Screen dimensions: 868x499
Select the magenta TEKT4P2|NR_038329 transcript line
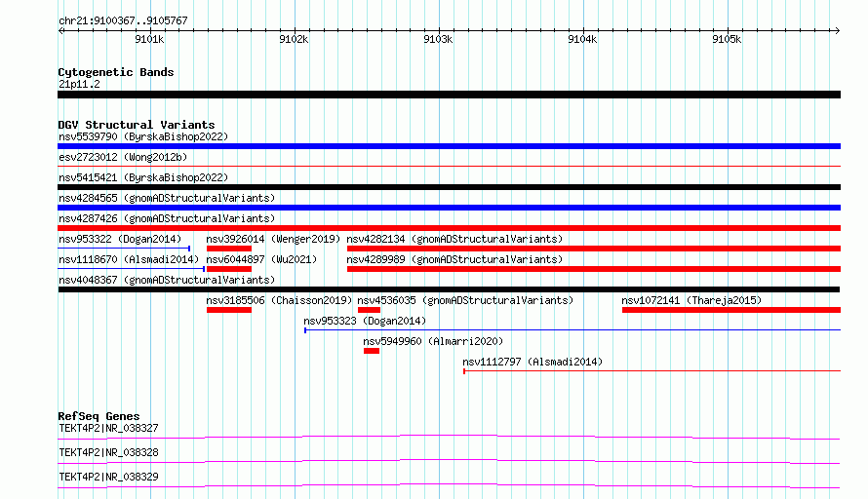click(x=449, y=486)
